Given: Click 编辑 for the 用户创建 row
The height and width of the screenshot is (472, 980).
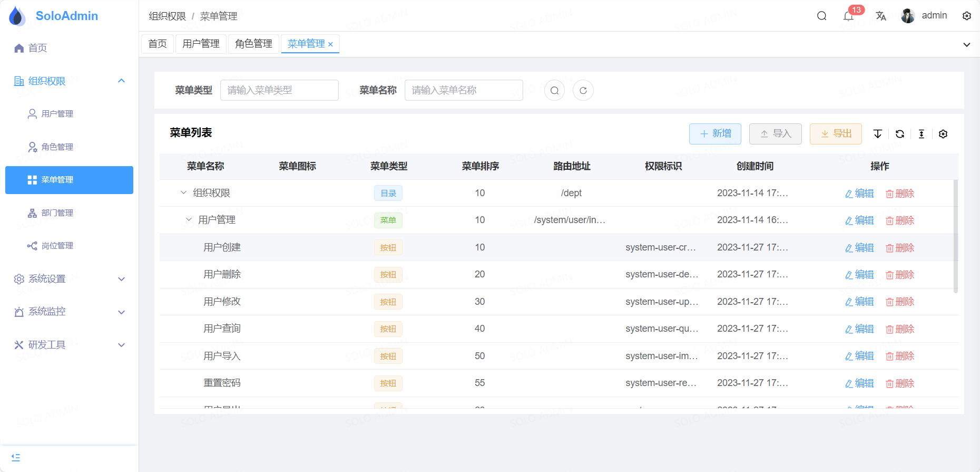Looking at the screenshot, I should [859, 247].
